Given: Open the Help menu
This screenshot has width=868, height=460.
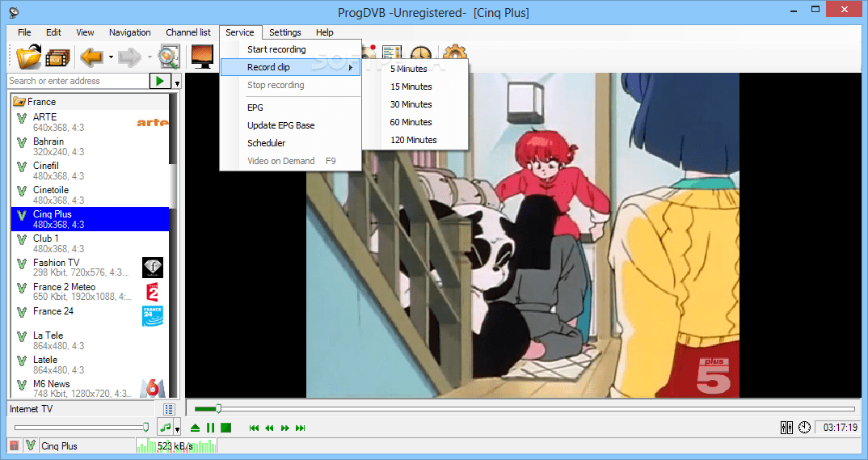Looking at the screenshot, I should (324, 32).
